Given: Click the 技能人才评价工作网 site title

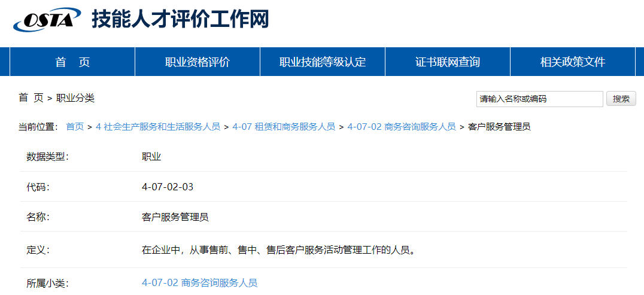Looking at the screenshot, I should (x=180, y=19).
